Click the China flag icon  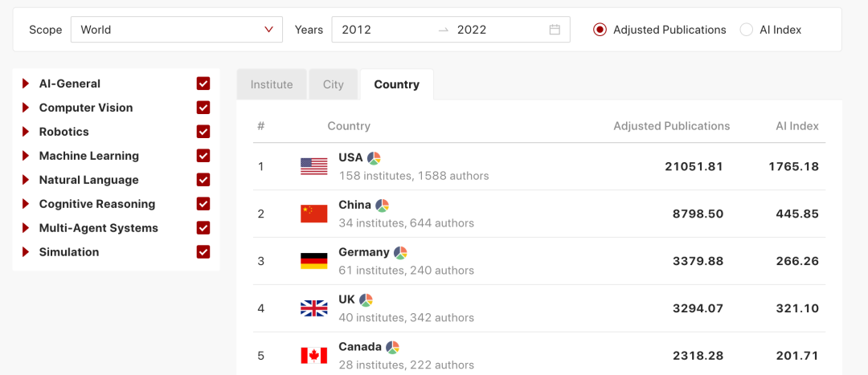click(x=313, y=214)
